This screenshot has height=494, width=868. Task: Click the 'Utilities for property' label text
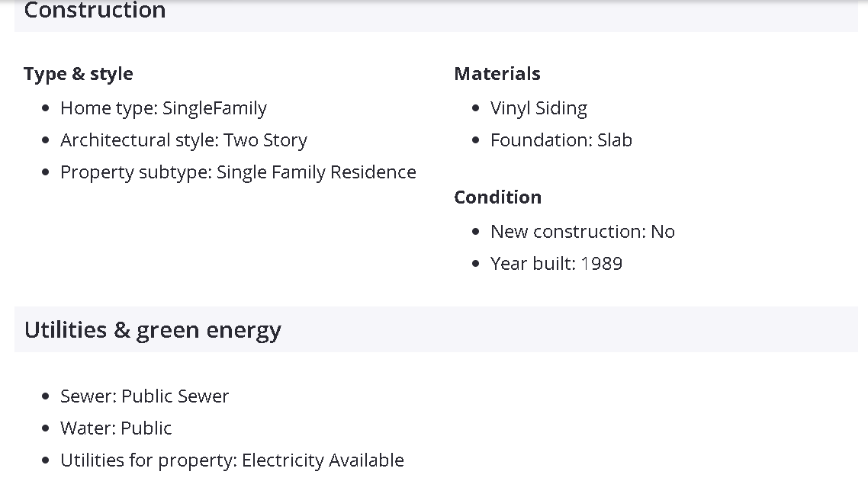pyautogui.click(x=148, y=460)
